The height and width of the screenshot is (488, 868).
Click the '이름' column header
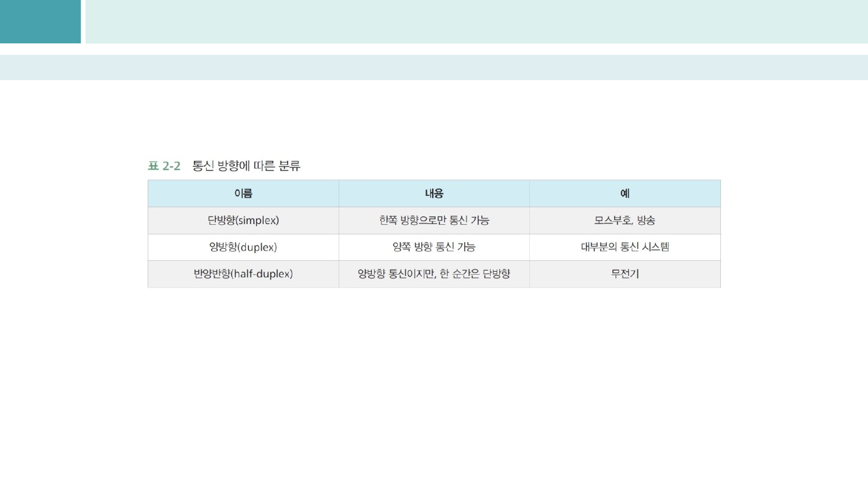[x=243, y=193]
